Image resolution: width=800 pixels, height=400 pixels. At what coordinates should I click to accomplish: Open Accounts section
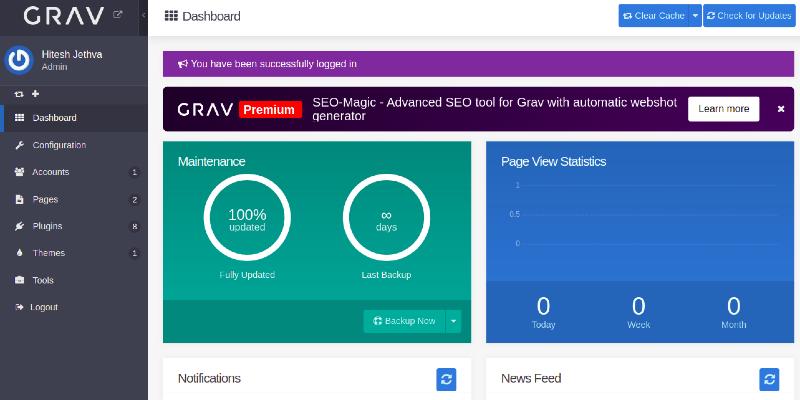pyautogui.click(x=50, y=172)
